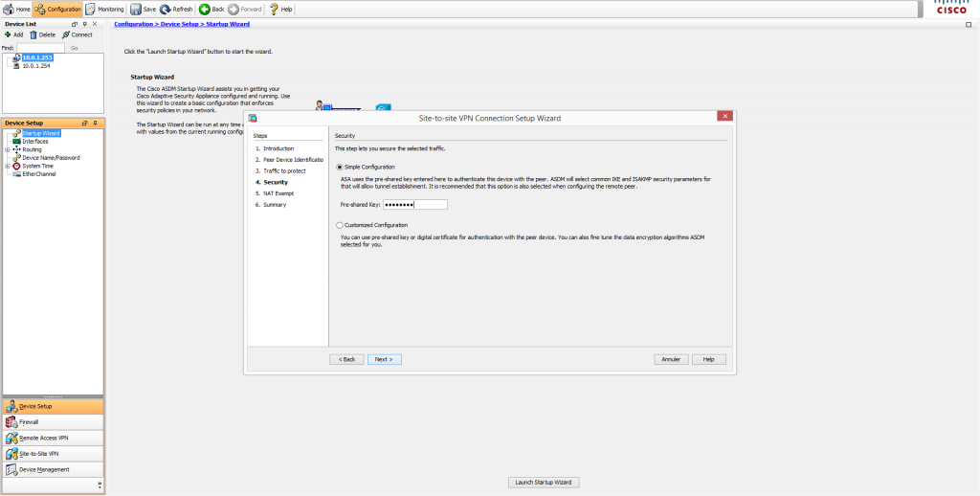Click the wizard dialog title icon
Image resolution: width=980 pixels, height=496 pixels.
pos(253,118)
